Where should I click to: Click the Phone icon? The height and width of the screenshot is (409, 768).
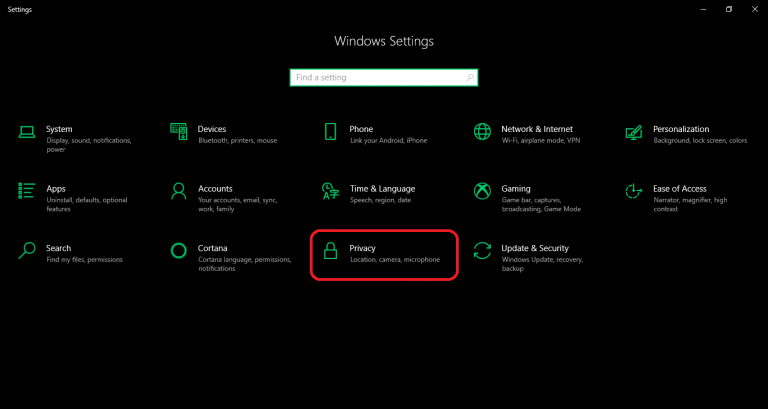331,131
